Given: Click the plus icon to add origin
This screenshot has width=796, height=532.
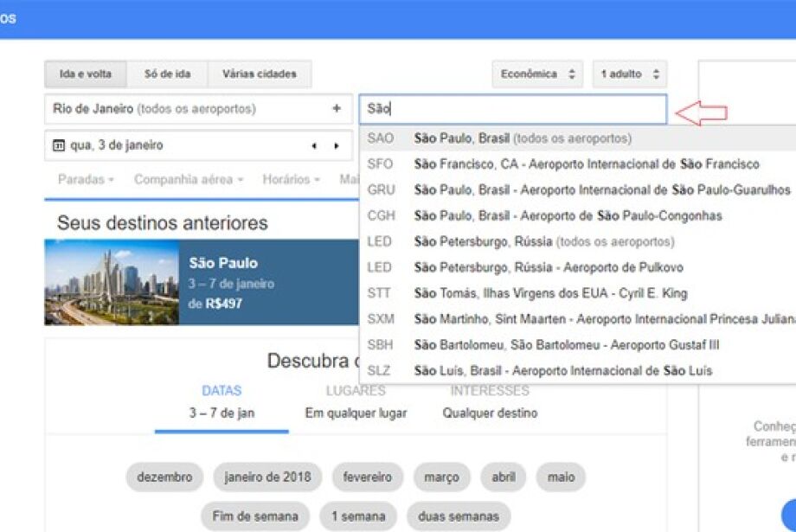Looking at the screenshot, I should [x=337, y=109].
